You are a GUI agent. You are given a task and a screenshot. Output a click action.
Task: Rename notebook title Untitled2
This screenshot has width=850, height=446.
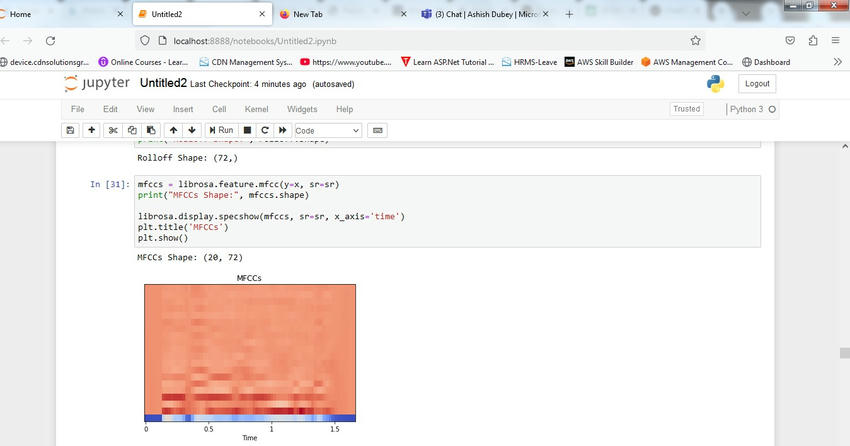[163, 83]
